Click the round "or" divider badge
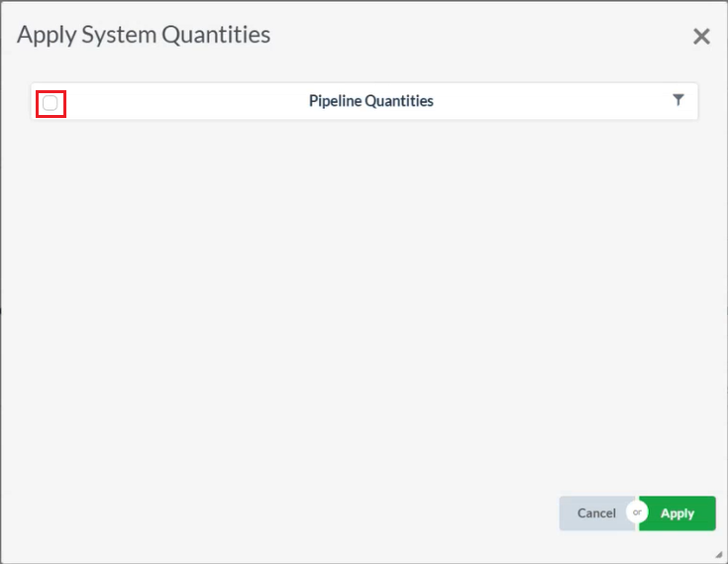The image size is (728, 564). [x=637, y=512]
